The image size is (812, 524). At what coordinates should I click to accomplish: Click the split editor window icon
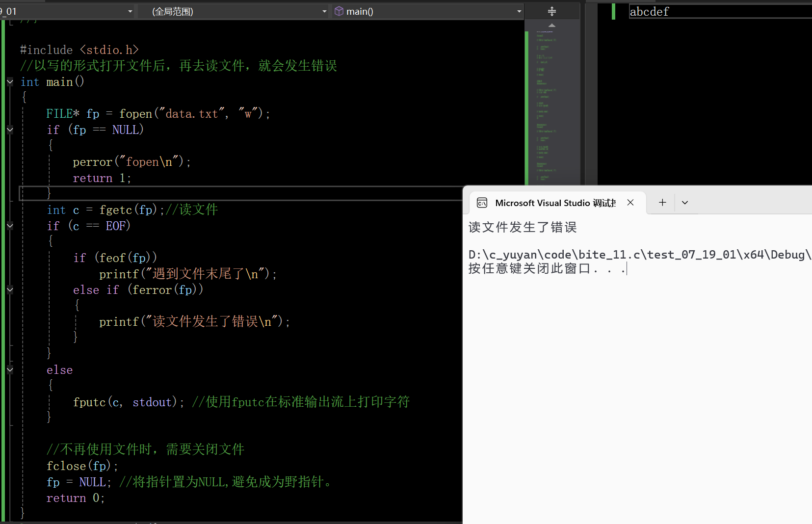552,11
